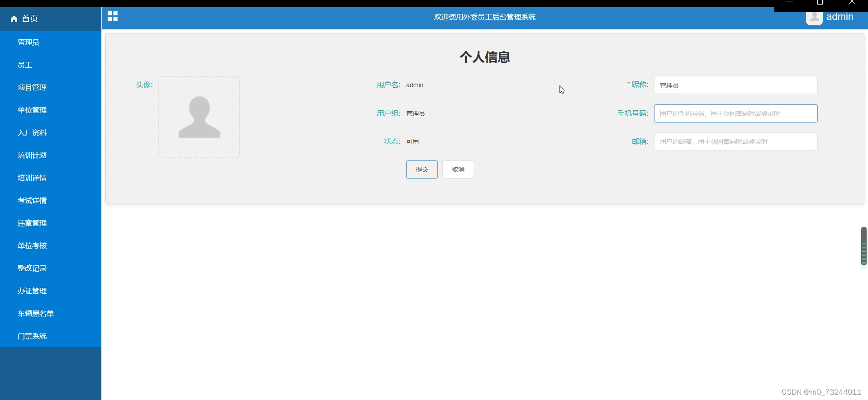Navigate to 培训计划
The height and width of the screenshot is (400, 868).
point(51,155)
